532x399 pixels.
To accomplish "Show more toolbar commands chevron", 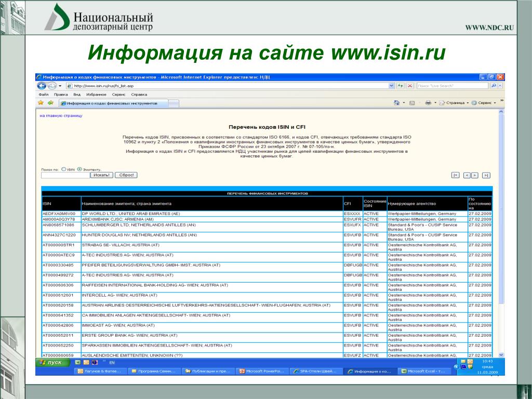I will [502, 101].
